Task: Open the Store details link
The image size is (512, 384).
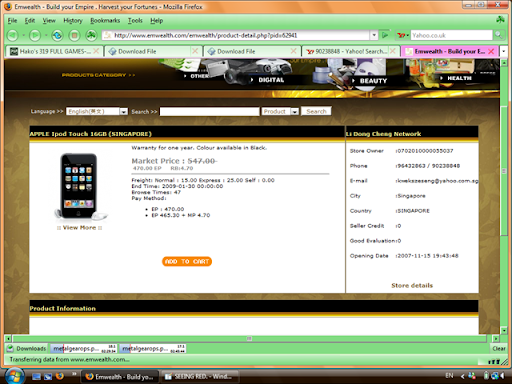Action: [412, 285]
